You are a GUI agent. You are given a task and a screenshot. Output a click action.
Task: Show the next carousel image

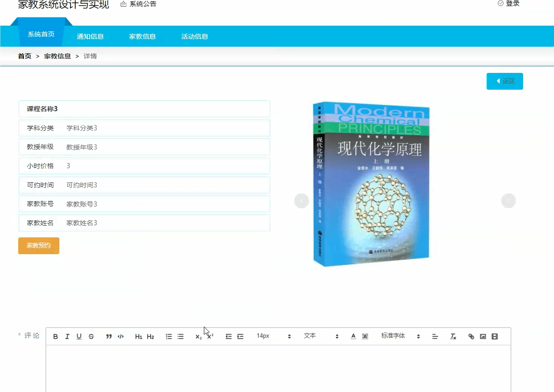coord(509,201)
